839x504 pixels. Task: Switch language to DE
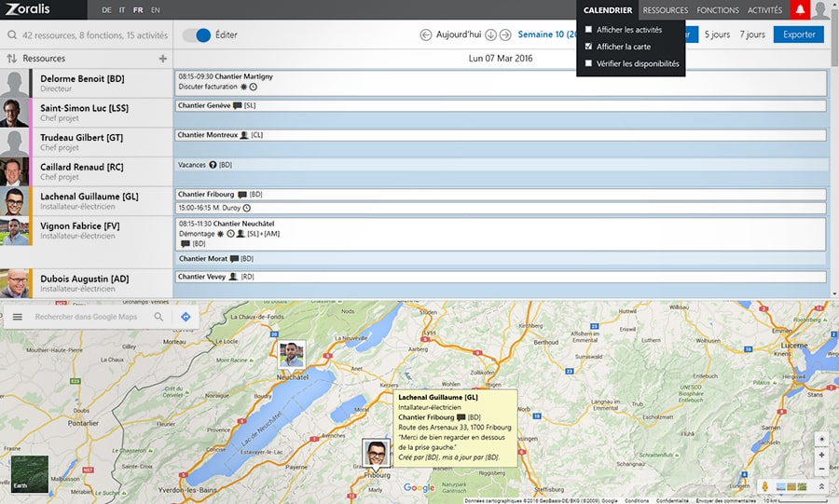click(106, 9)
